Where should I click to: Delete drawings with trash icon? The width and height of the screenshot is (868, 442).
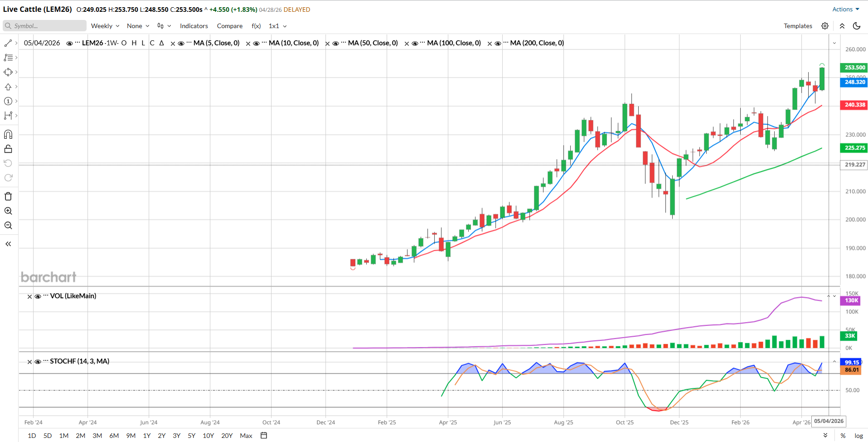(8, 196)
